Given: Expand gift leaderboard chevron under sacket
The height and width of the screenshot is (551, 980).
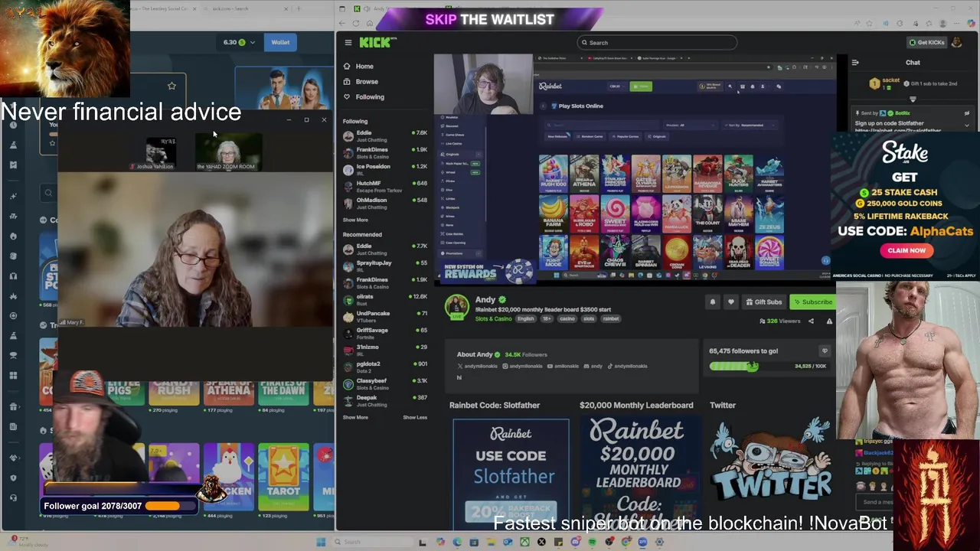Looking at the screenshot, I should pyautogui.click(x=912, y=99).
